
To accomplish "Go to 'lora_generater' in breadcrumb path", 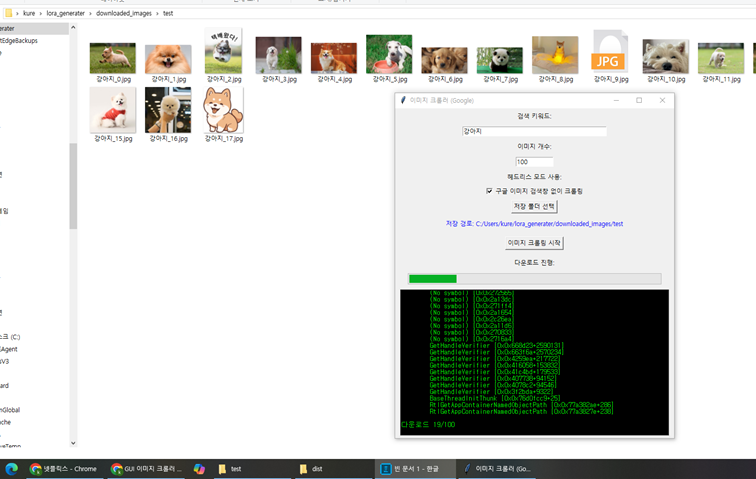I will pos(66,14).
